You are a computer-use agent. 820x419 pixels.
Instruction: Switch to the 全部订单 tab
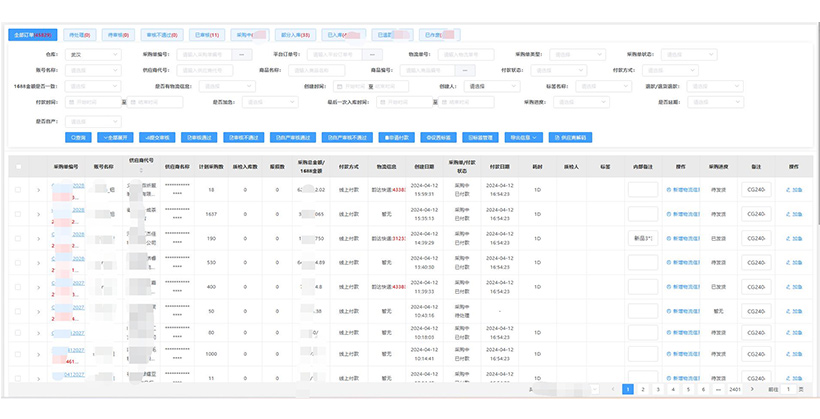click(30, 34)
